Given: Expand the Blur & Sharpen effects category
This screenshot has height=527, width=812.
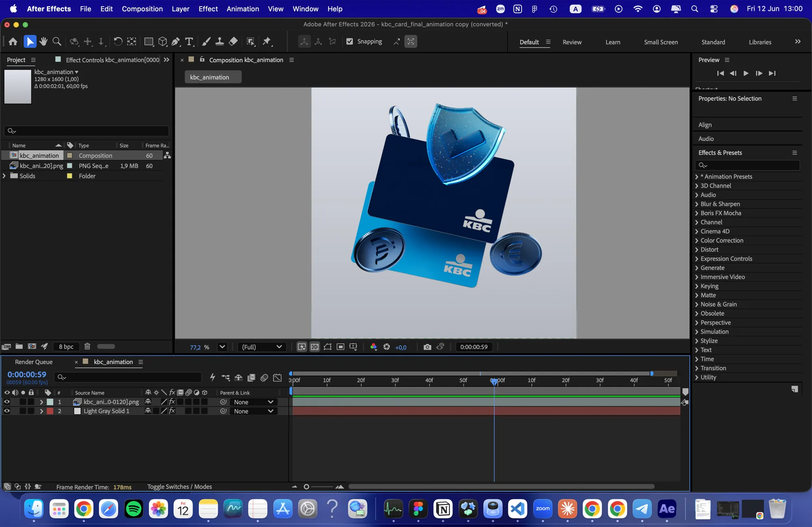Looking at the screenshot, I should (x=697, y=204).
